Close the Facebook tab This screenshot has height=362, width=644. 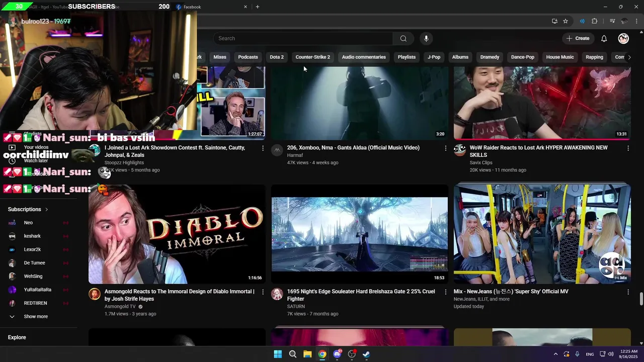click(246, 7)
